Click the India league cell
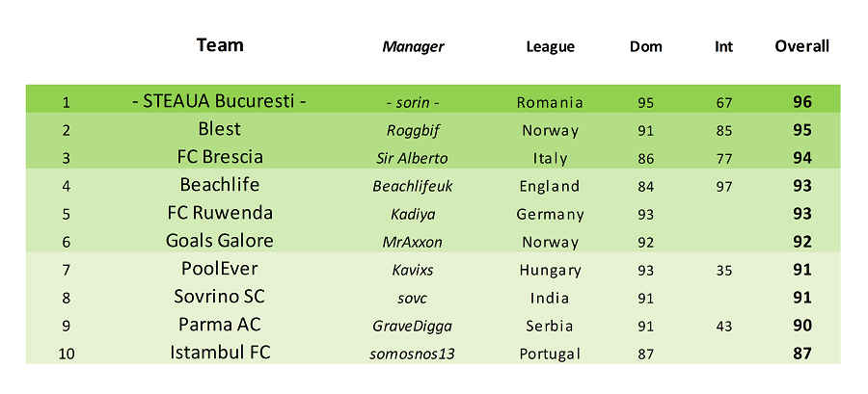 click(551, 299)
